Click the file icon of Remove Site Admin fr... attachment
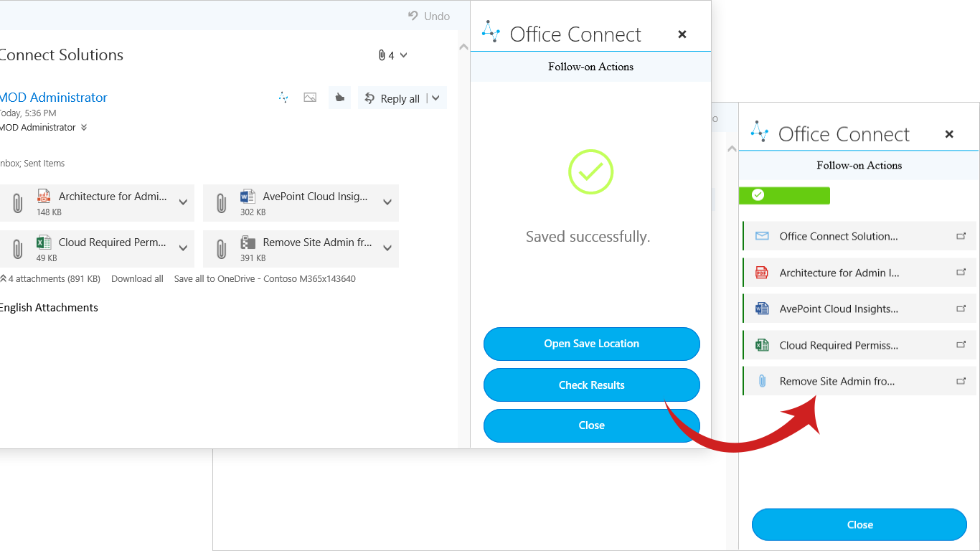Screen dimensions: 980x551 [248, 242]
